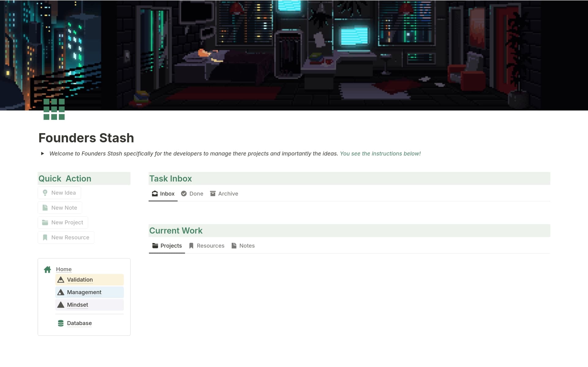Open the Management page link
The image size is (588, 367).
(84, 292)
